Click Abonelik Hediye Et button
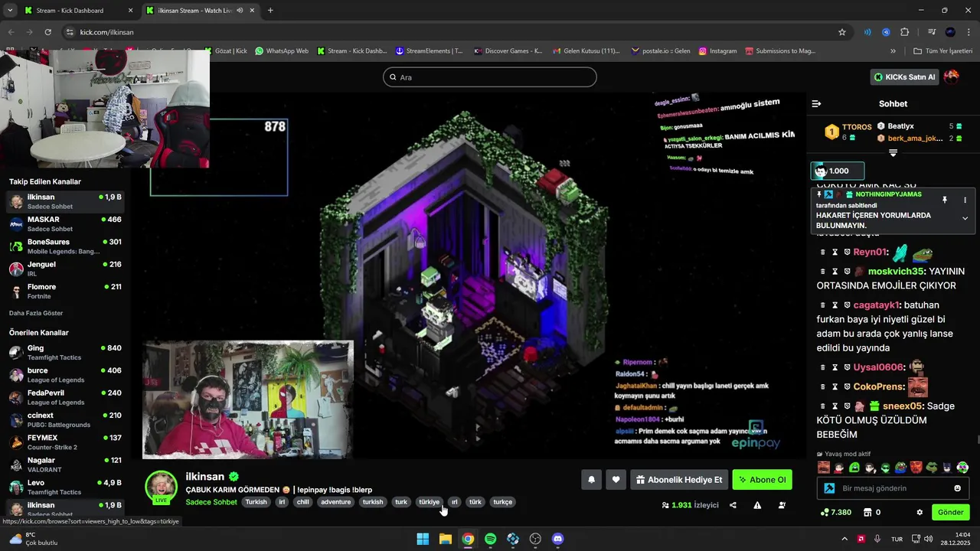980x551 pixels. 678,480
